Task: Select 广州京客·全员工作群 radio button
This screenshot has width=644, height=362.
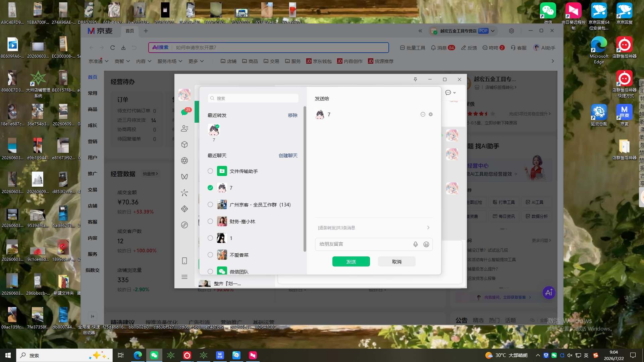Action: pyautogui.click(x=210, y=204)
